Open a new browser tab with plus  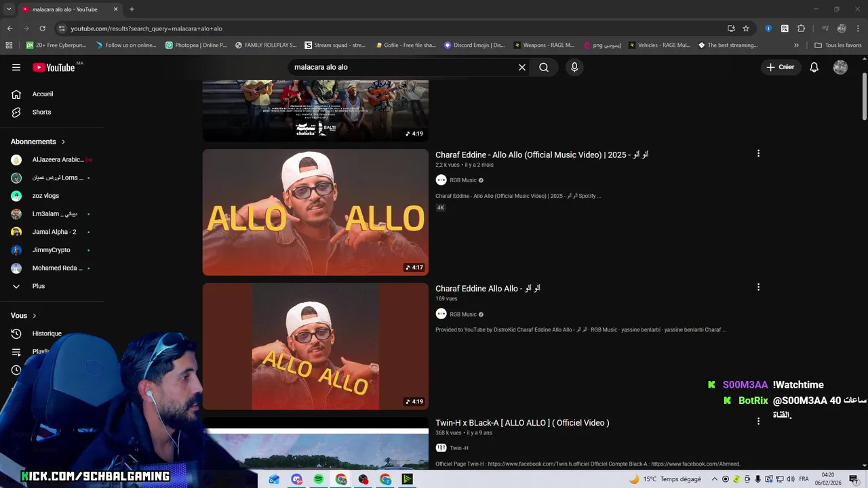pos(132,9)
